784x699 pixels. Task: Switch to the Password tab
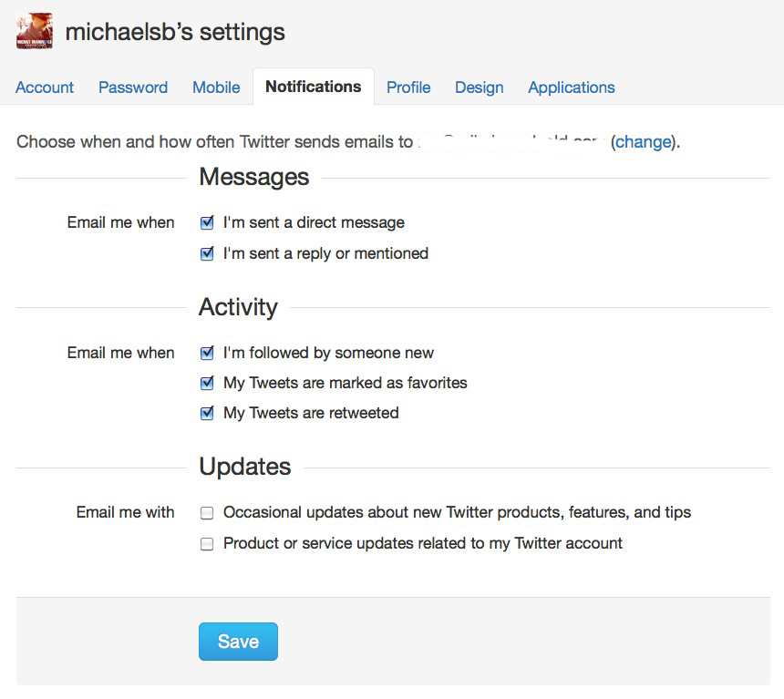[x=132, y=87]
